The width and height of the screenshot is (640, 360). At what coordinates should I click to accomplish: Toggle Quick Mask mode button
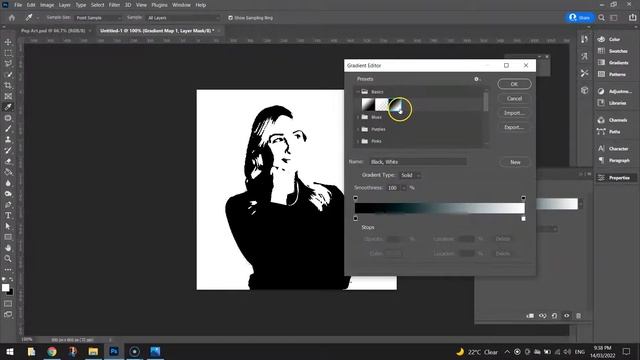(x=8, y=304)
